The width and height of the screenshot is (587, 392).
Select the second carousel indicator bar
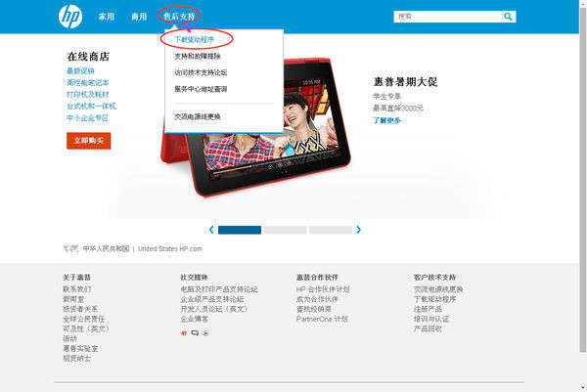click(x=285, y=230)
